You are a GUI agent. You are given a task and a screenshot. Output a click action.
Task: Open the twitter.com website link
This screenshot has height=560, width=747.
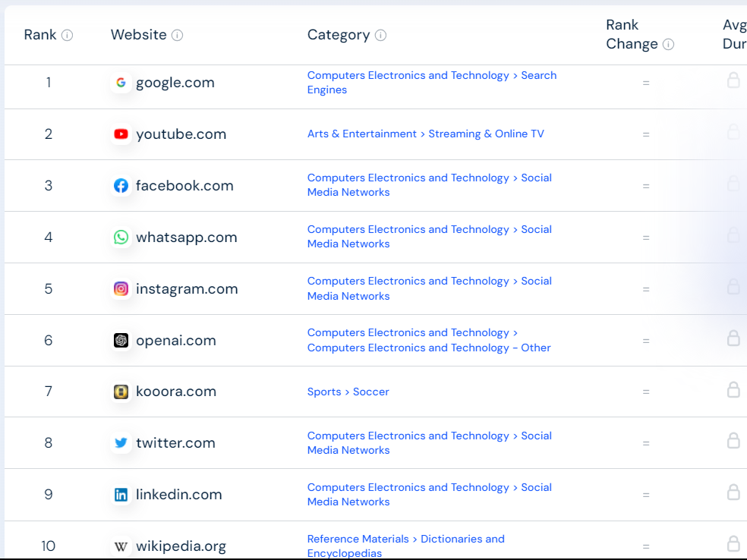click(176, 443)
